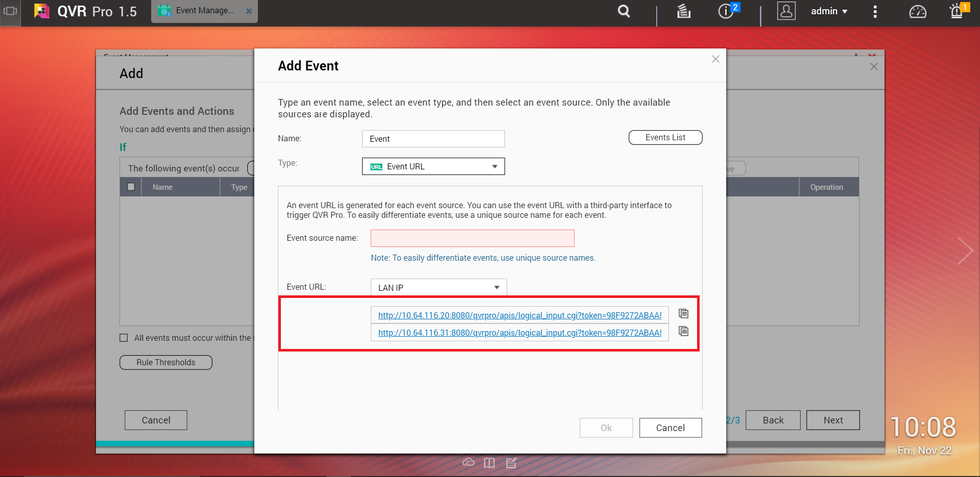The image size is (980, 477).
Task: Copy the 10.64.116.31 event URL
Action: click(683, 331)
